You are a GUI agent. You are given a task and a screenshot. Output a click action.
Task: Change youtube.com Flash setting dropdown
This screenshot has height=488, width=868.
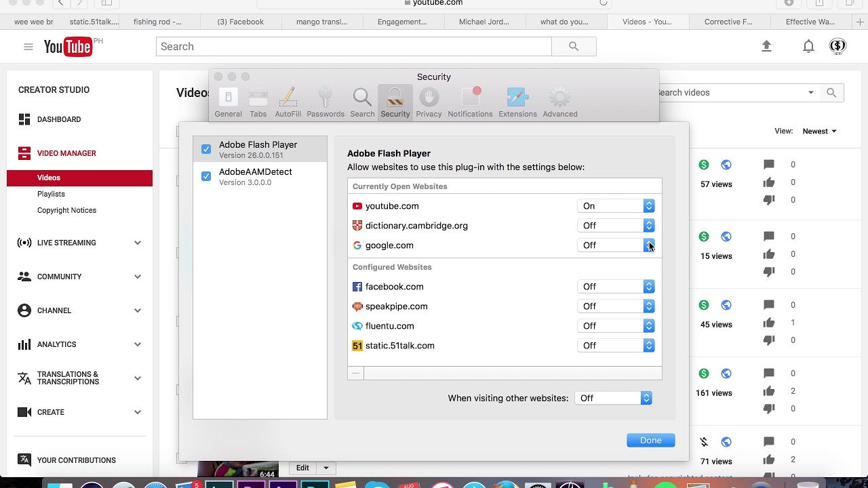pos(616,206)
